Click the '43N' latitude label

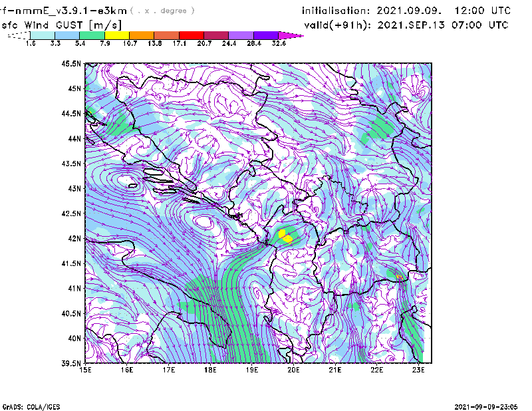[x=74, y=188]
